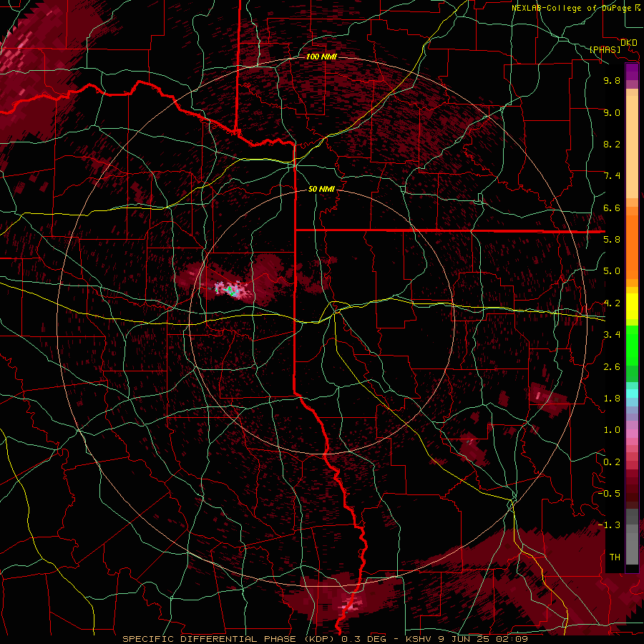Click the 9.0 value on color scale
The image size is (644, 644).
(x=612, y=112)
